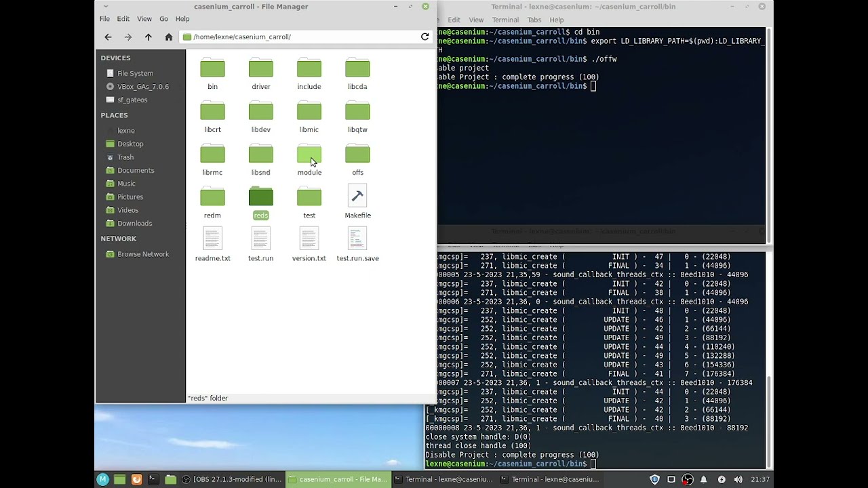The image size is (868, 488).
Task: Open the File menu in File Manager
Action: coord(104,19)
